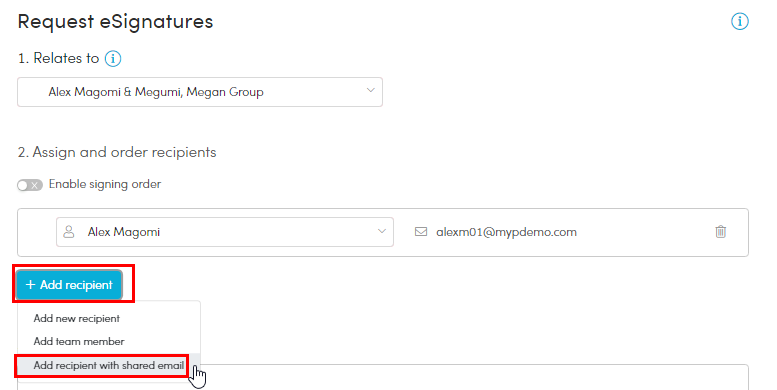
Task: Click the plus icon on Add recipient
Action: [30, 284]
